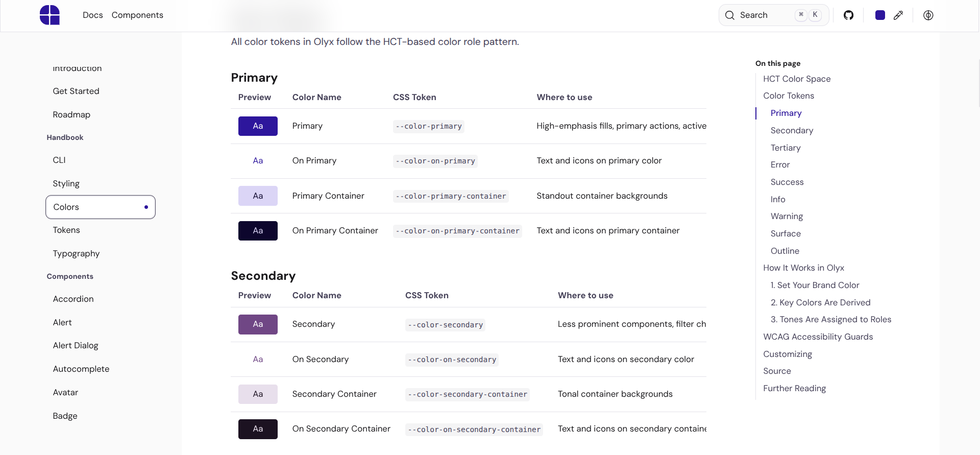Click the Primary preview Aa swatch
Image resolution: width=980 pixels, height=455 pixels.
tap(258, 126)
